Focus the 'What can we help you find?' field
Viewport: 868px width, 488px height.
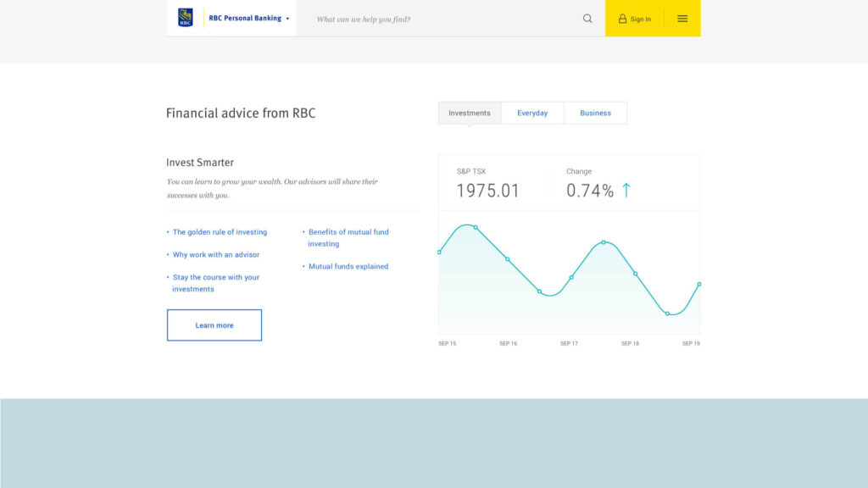click(441, 19)
